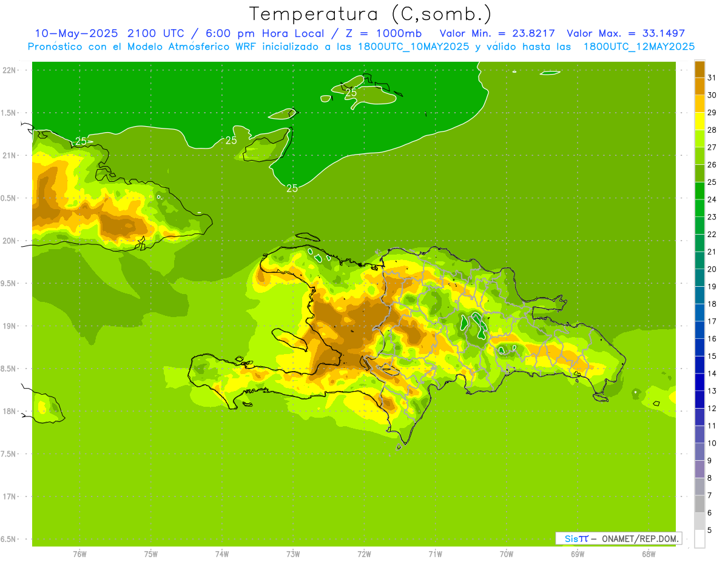Click the legend value "15"
This screenshot has height=562, width=728.
tap(712, 356)
